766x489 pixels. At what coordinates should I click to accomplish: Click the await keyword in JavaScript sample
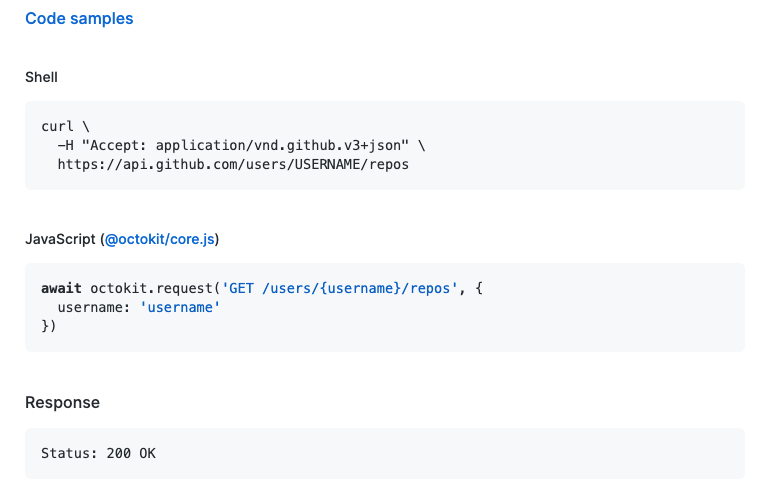pyautogui.click(x=61, y=288)
